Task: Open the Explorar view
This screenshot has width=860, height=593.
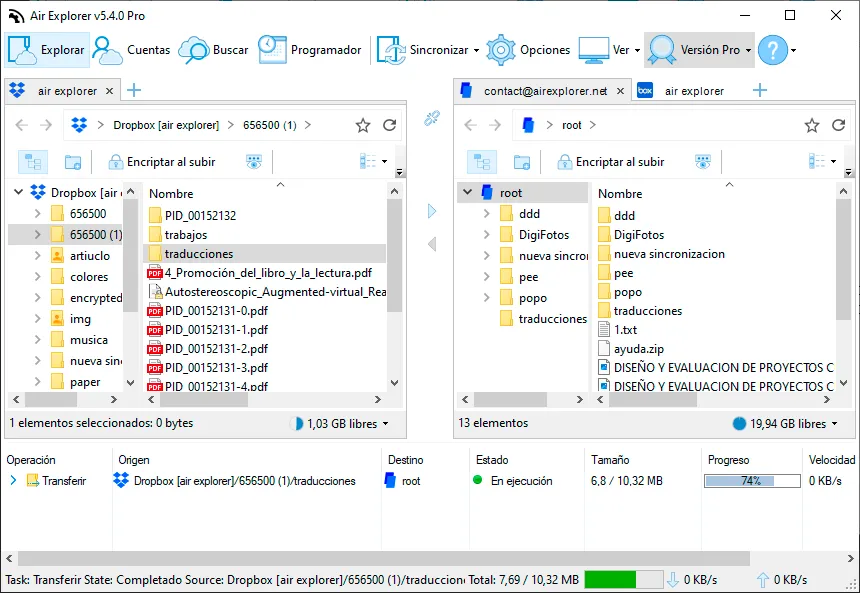Action: click(x=47, y=50)
